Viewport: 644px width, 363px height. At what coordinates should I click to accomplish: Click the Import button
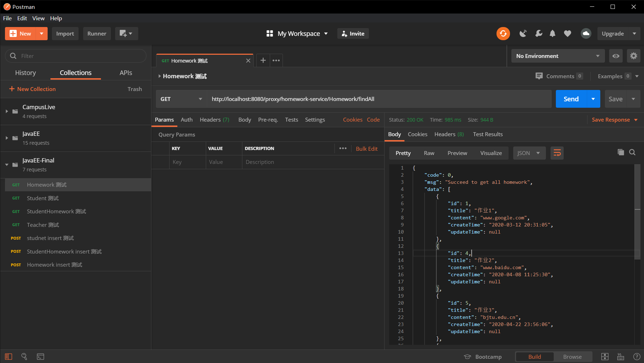click(65, 33)
